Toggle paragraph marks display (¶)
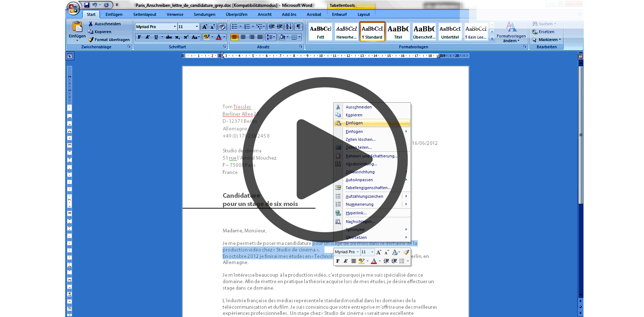The image size is (644, 317). coord(299,27)
